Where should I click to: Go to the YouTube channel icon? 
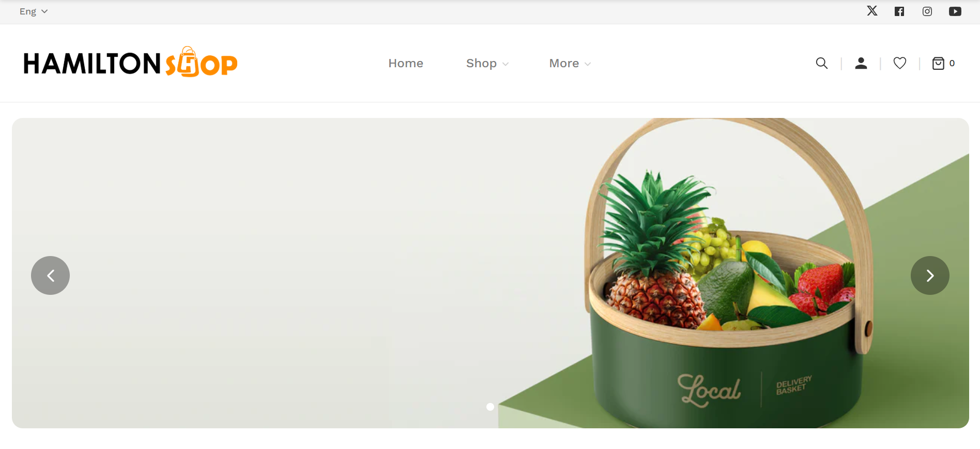(x=955, y=11)
